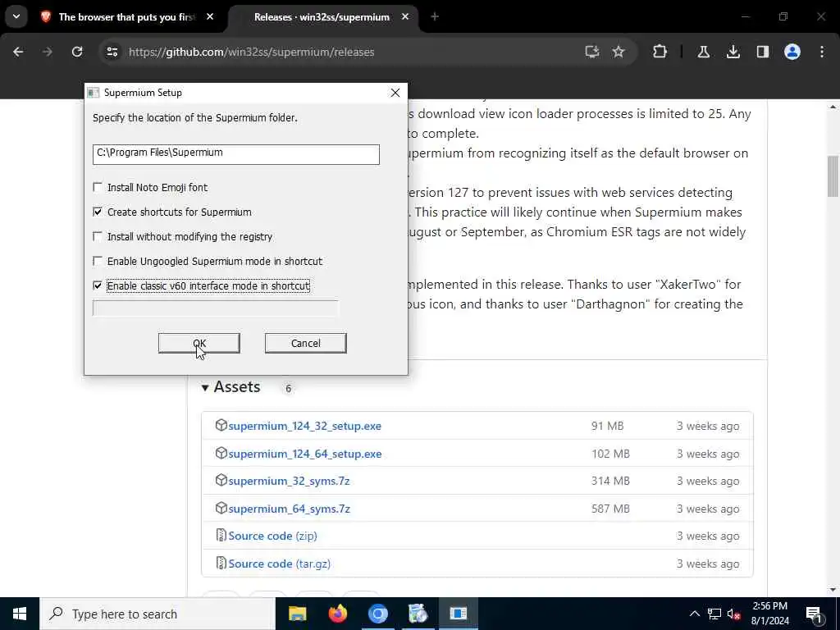This screenshot has height=630, width=840.
Task: Open the Windows Start menu
Action: 20,614
